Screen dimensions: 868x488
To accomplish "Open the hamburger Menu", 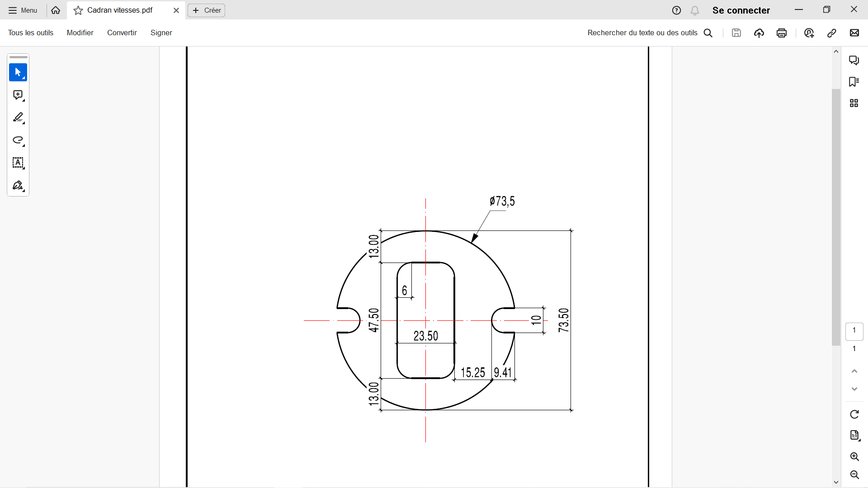I will 23,10.
